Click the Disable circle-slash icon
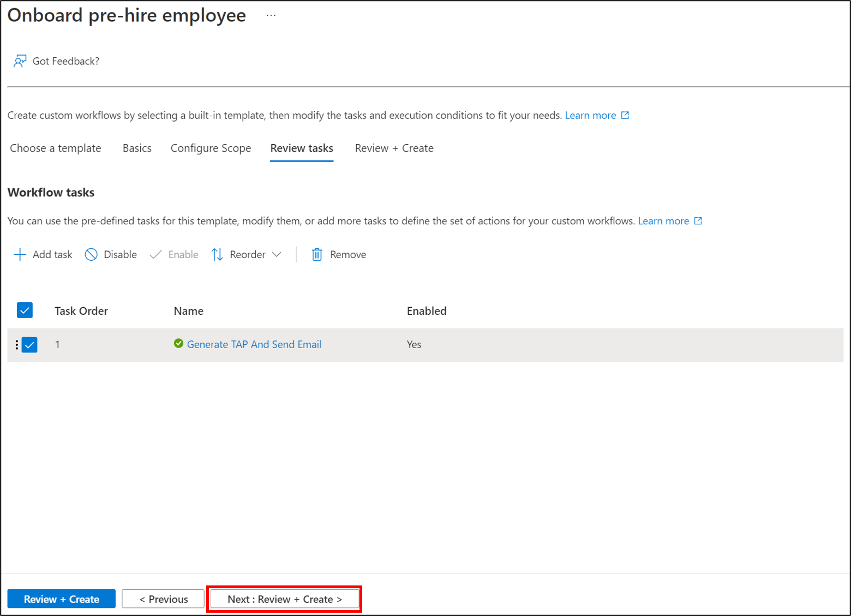Viewport: 851px width, 616px height. pyautogui.click(x=91, y=254)
